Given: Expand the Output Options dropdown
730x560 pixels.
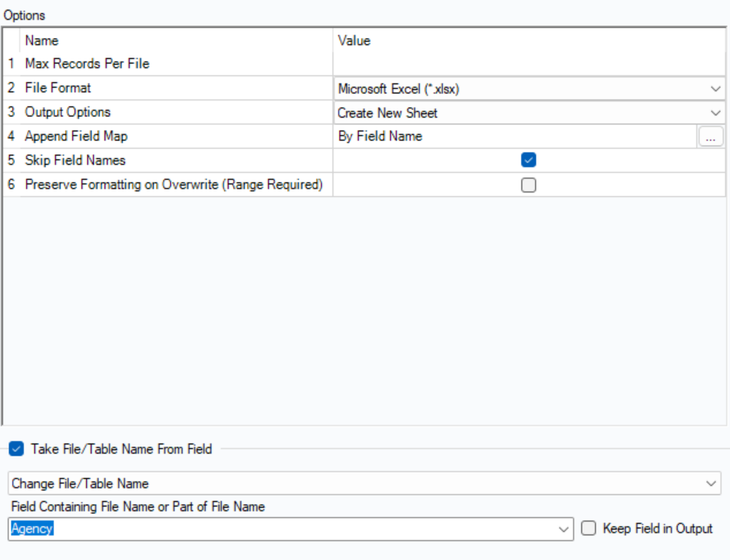Looking at the screenshot, I should 715,113.
